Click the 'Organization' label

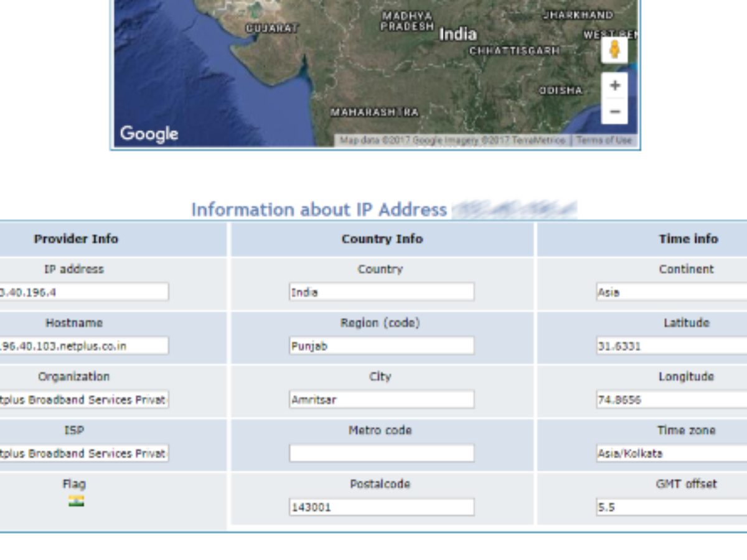pos(74,376)
